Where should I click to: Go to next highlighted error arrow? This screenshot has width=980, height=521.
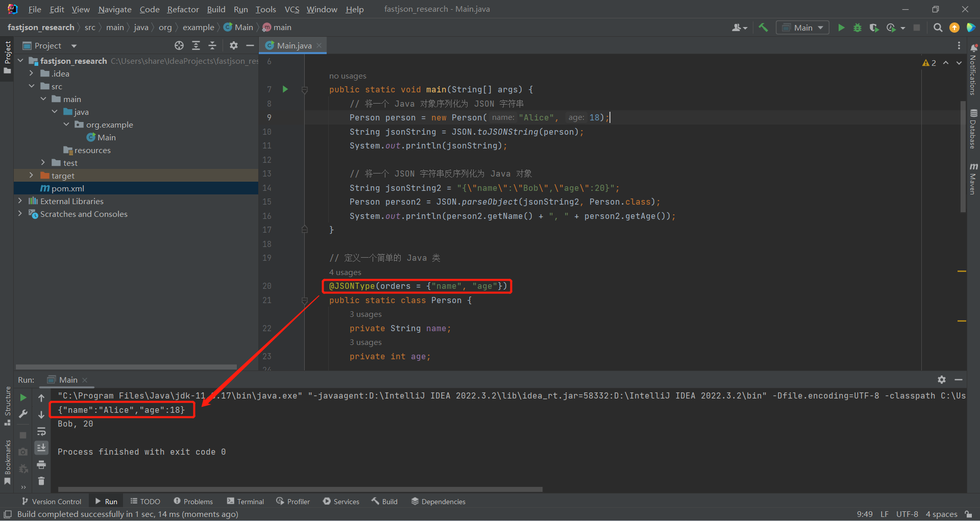tap(959, 63)
